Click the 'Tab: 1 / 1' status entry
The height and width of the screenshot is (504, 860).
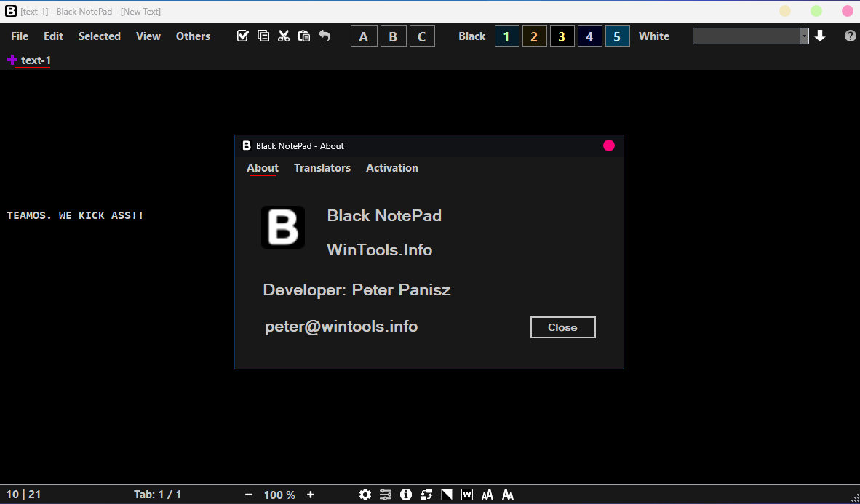click(x=157, y=494)
